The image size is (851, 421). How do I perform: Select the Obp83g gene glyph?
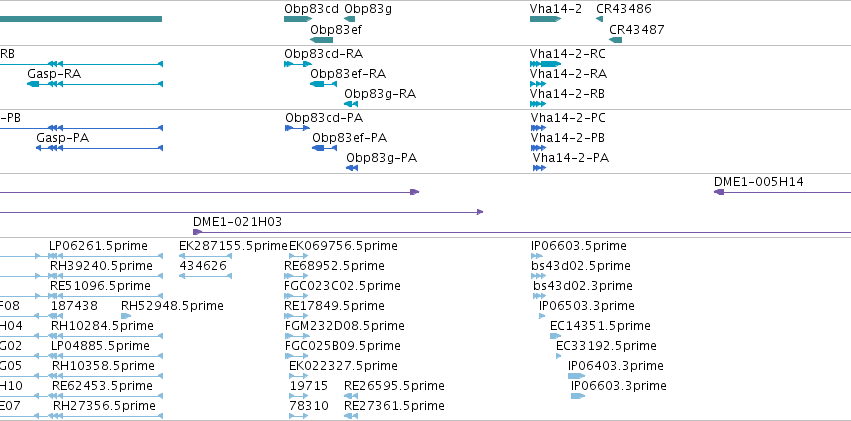[x=350, y=19]
